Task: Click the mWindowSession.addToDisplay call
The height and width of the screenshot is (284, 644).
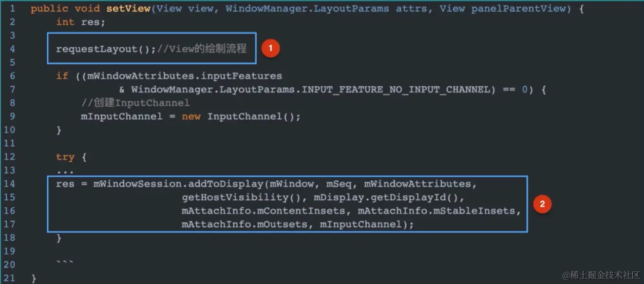Action: point(178,184)
